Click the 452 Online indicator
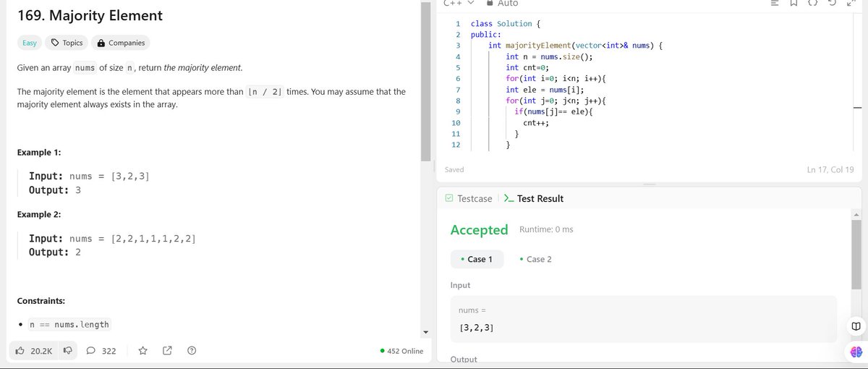This screenshot has width=868, height=369. tap(401, 351)
